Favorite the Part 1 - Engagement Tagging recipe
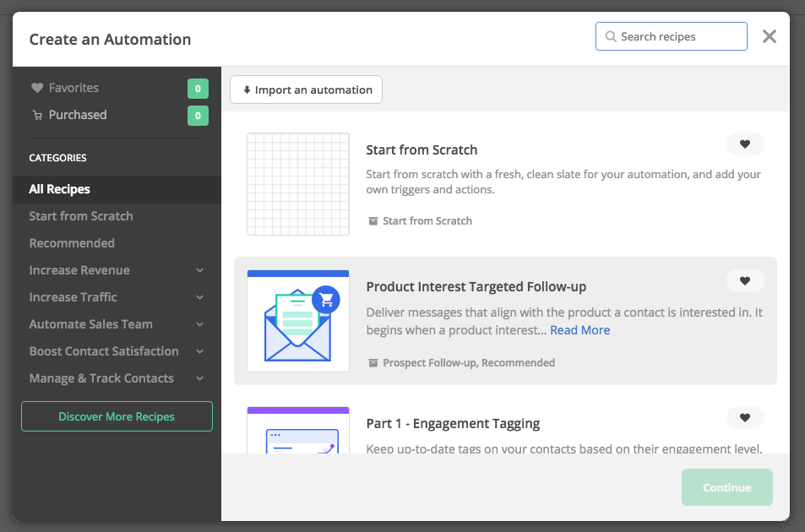Screen dimensions: 805x532 [745, 417]
